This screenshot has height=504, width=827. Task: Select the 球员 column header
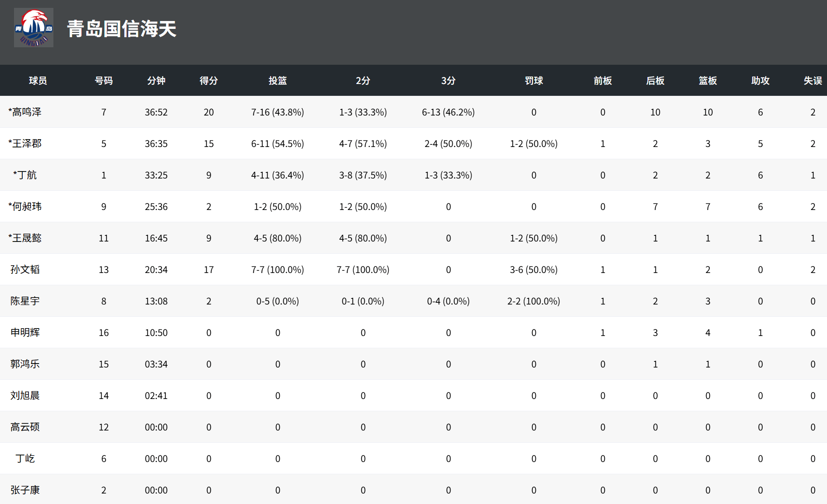38,80
